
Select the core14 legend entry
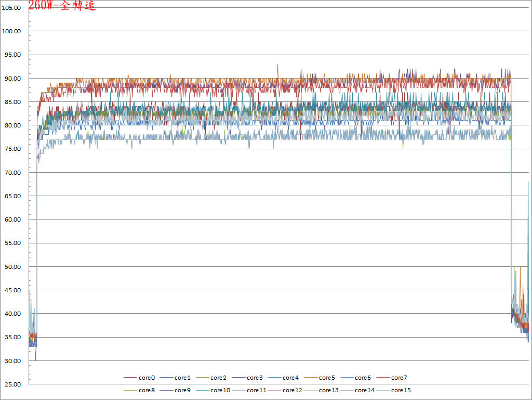[357, 390]
